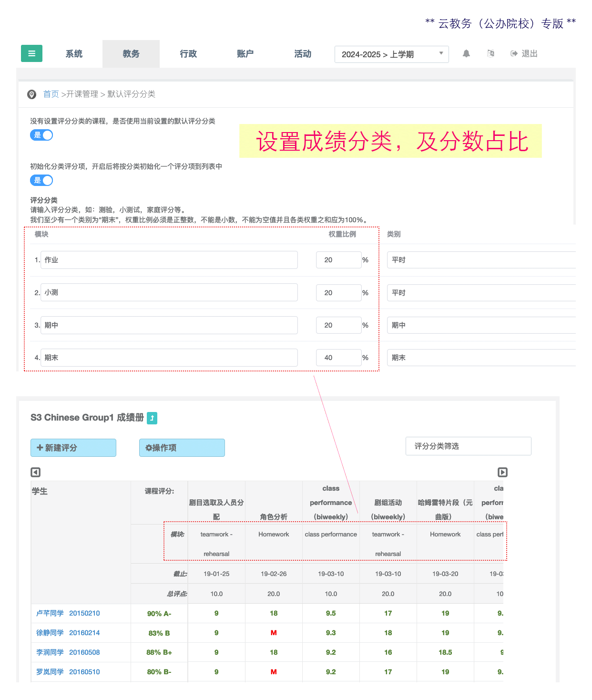Open category dropdown for 小测 row
Image resolution: width=592 pixels, height=700 pixels.
(x=481, y=293)
